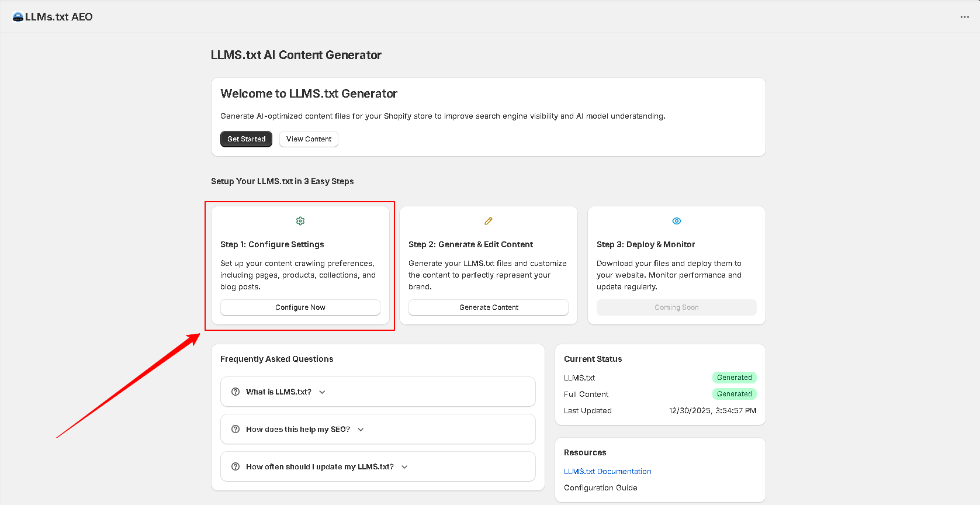The image size is (980, 505).
Task: Click the Configure Now button
Action: [x=300, y=307]
